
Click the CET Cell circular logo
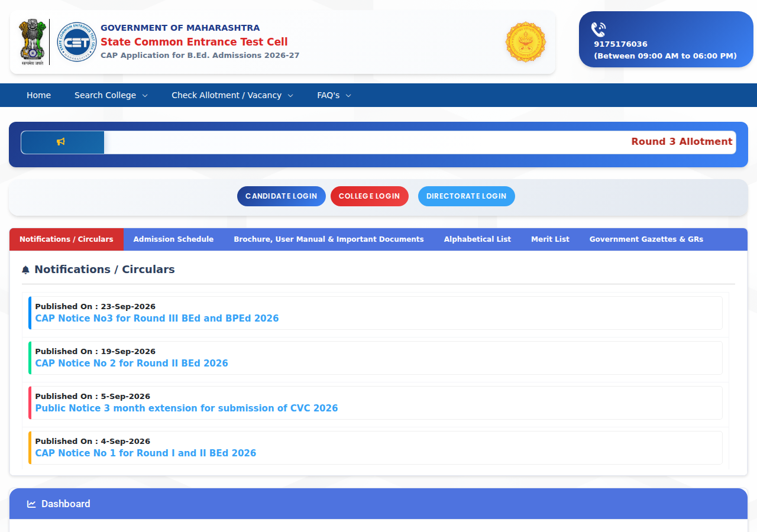pos(76,42)
